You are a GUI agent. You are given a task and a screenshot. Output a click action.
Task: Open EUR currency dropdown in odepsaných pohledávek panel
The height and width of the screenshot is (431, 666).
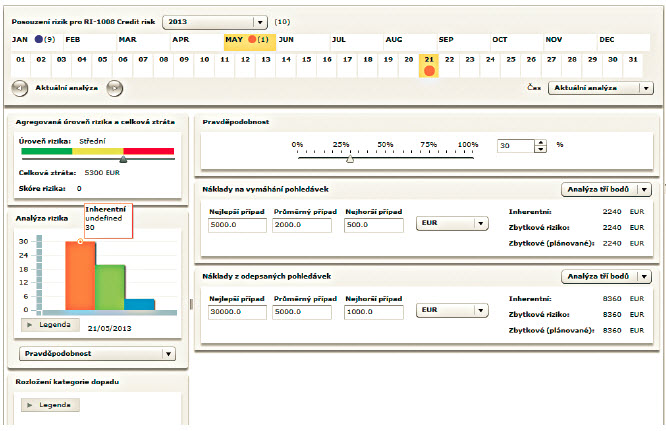pos(452,310)
